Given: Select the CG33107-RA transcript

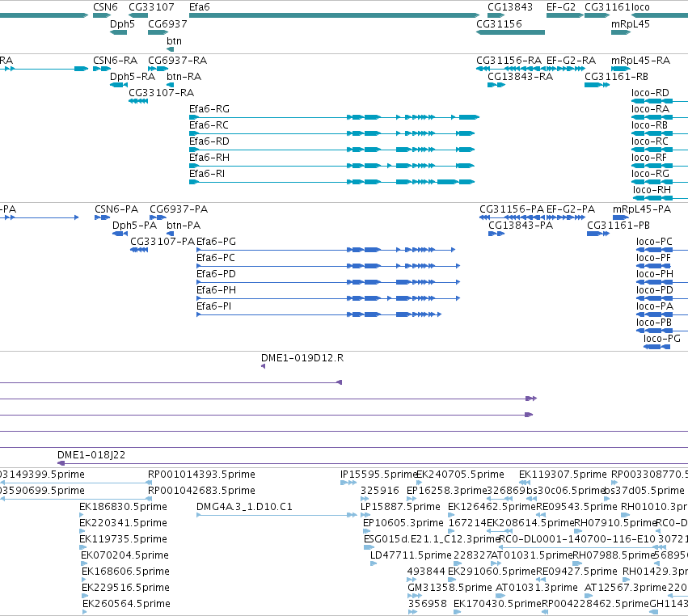Looking at the screenshot, I should 138,101.
